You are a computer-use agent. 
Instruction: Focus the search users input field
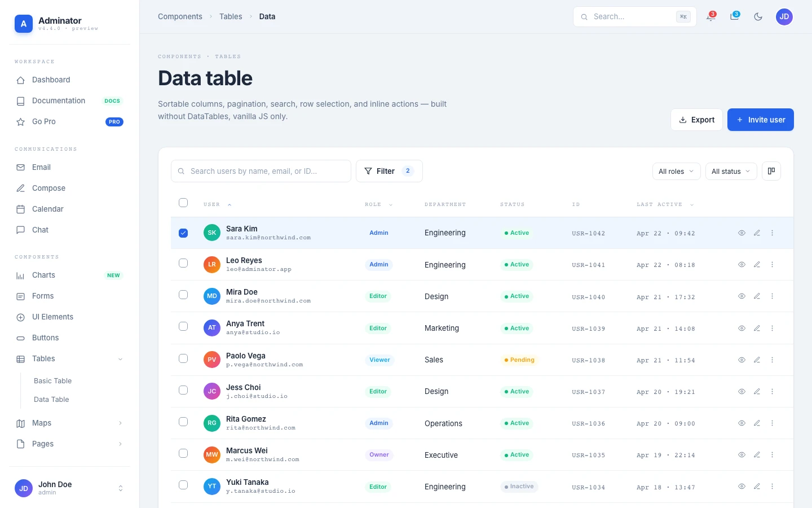click(261, 171)
